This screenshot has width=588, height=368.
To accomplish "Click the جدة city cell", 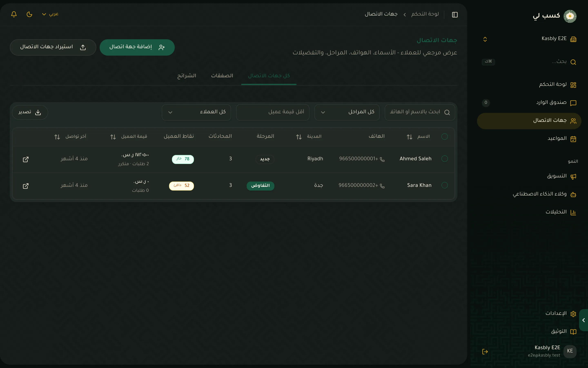I will 318,185.
